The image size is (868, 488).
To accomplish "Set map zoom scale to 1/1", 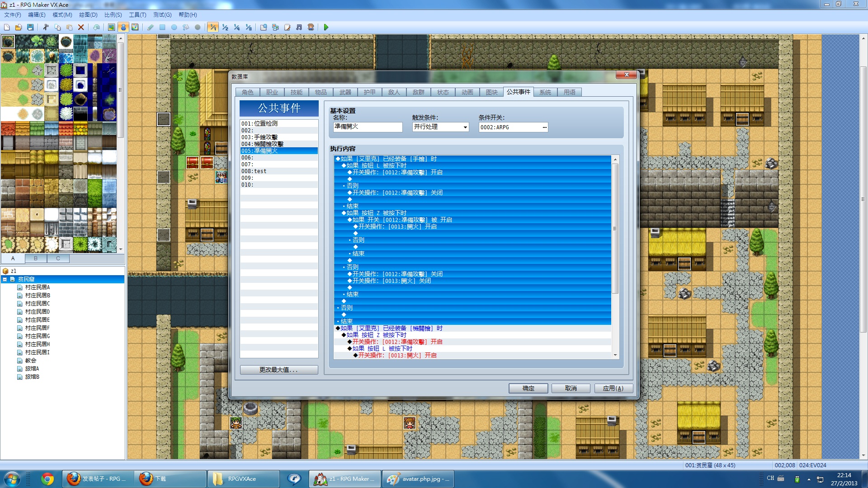I will click(213, 27).
